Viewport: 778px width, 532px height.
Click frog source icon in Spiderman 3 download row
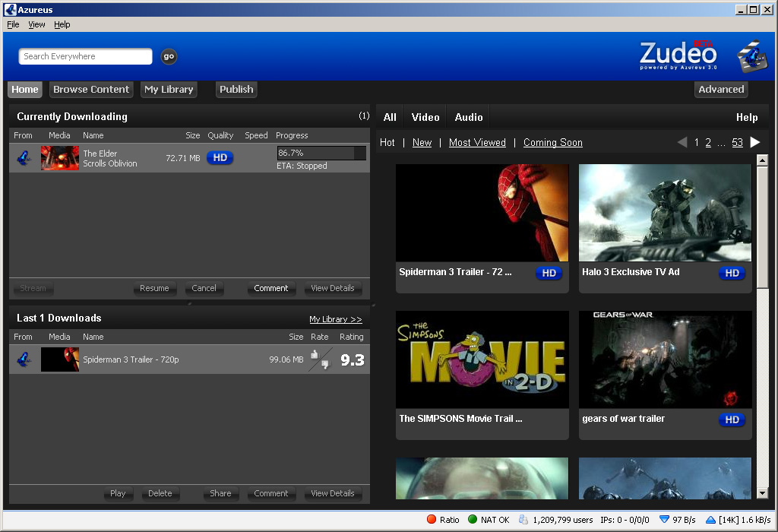pyautogui.click(x=24, y=359)
